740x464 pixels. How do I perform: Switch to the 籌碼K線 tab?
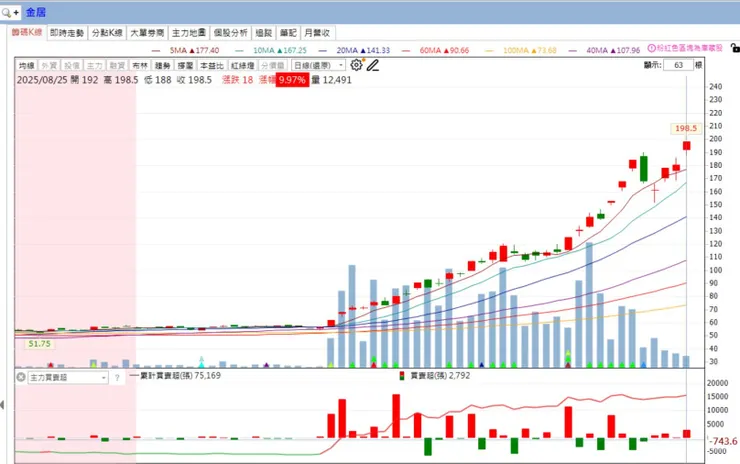point(27,33)
